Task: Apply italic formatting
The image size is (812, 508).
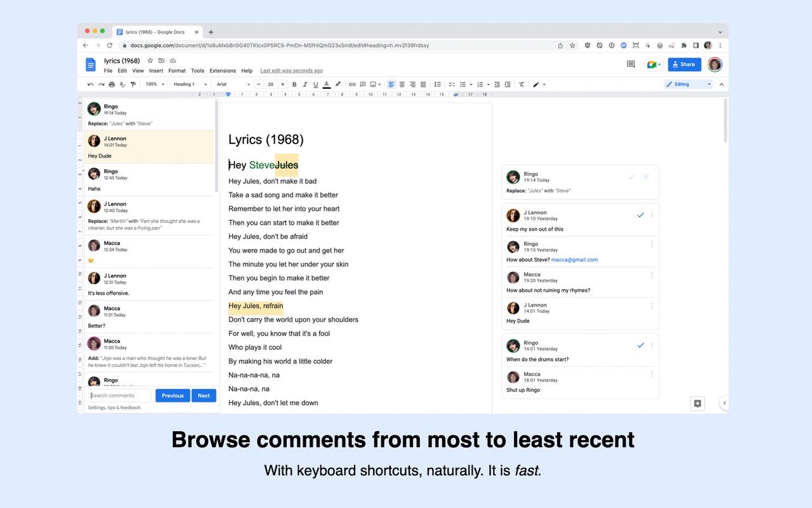Action: click(x=305, y=84)
